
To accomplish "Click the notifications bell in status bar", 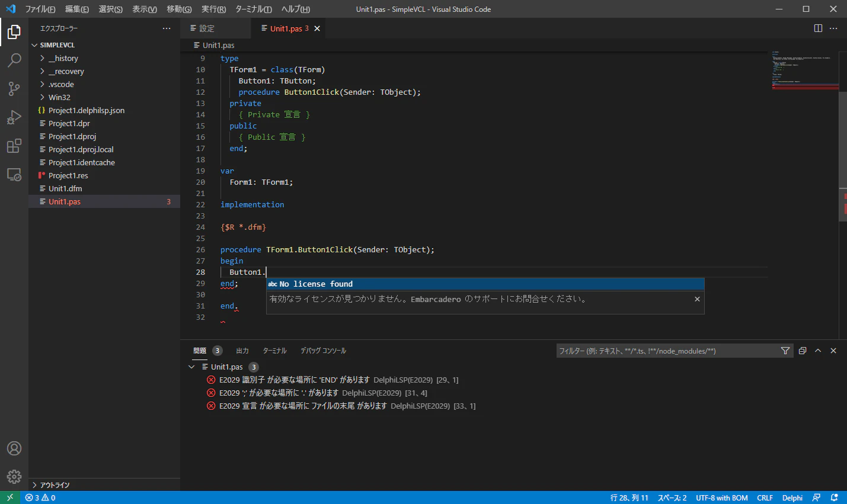I will click(834, 497).
